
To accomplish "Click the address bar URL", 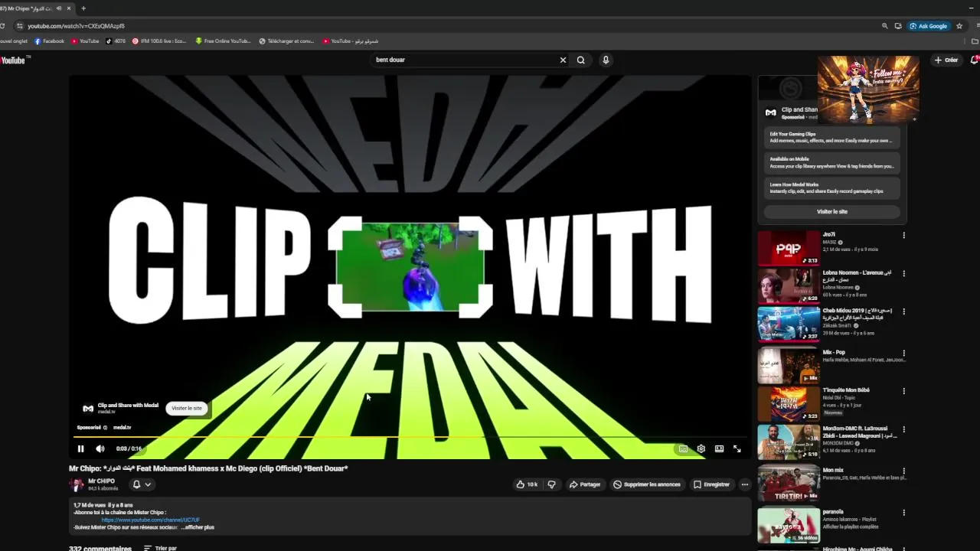I will pos(76,26).
